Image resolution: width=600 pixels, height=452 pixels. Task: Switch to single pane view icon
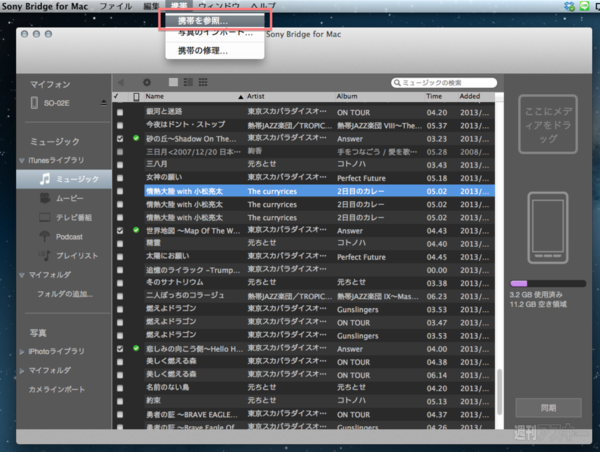coord(173,82)
